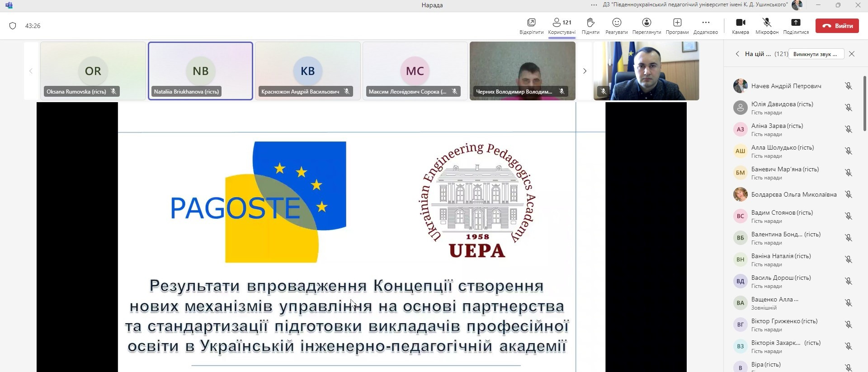Click mic icon for Вікторія Захарк…

point(849,346)
